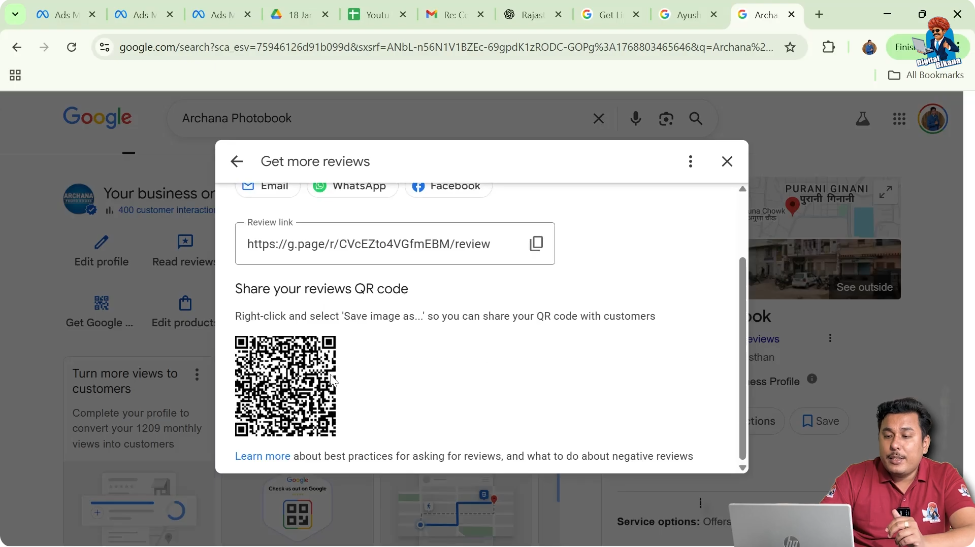
Task: Click the dialog scrollbar up arrow
Action: (x=742, y=189)
